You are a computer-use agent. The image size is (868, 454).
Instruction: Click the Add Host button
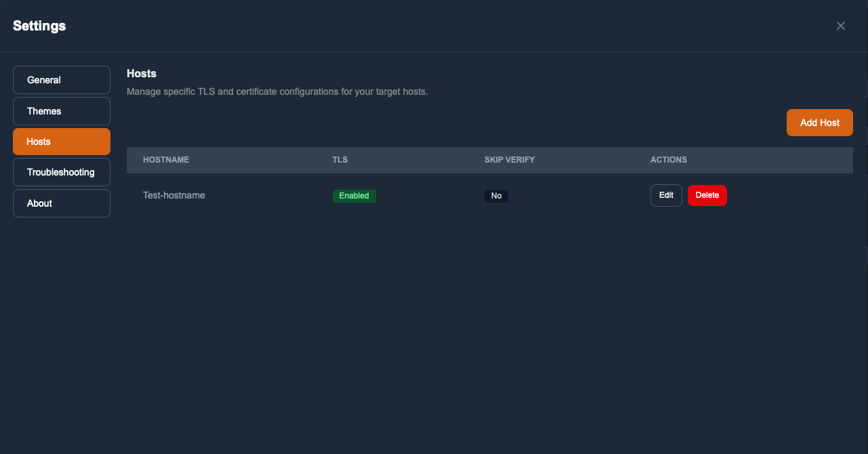[x=819, y=123]
